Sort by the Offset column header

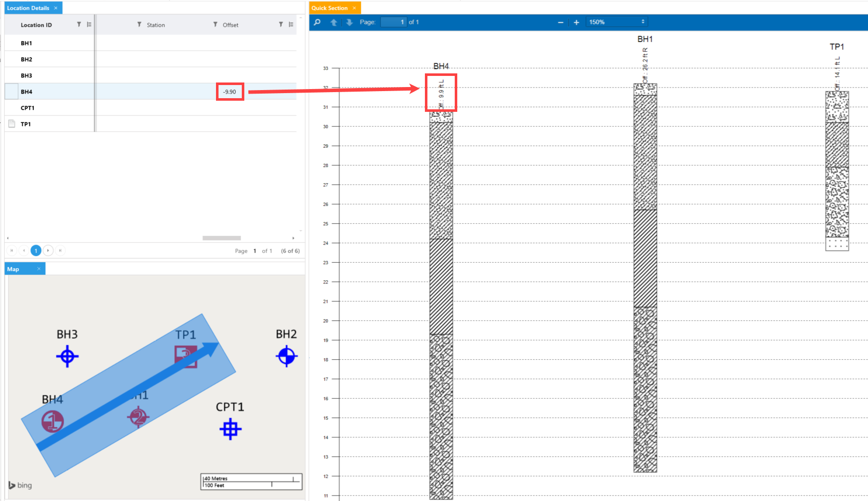(x=231, y=25)
